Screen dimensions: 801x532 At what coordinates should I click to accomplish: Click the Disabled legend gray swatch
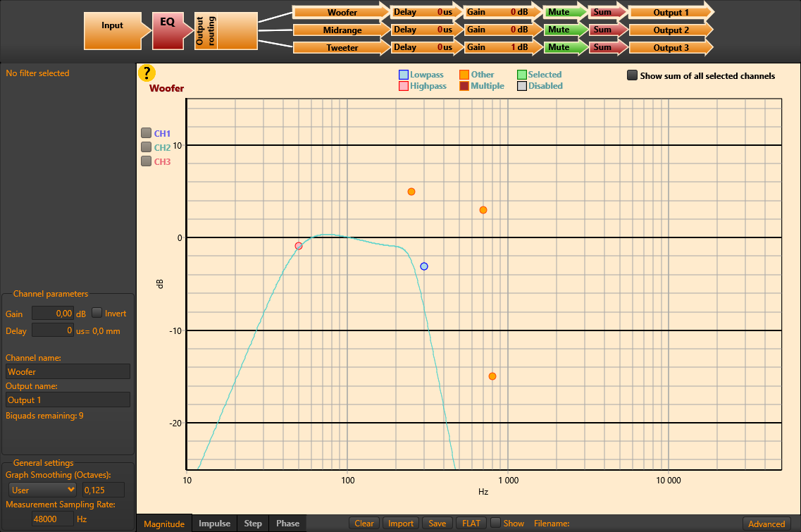coord(521,86)
